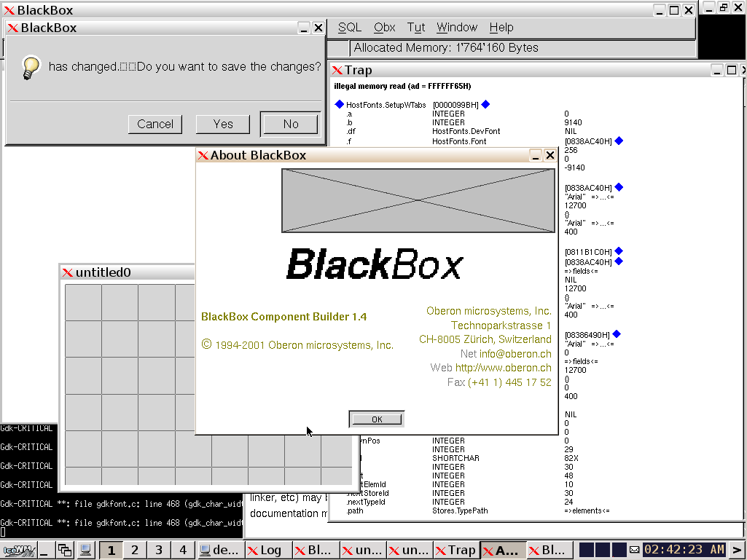Open the Help menu
The height and width of the screenshot is (560, 747).
501,28
